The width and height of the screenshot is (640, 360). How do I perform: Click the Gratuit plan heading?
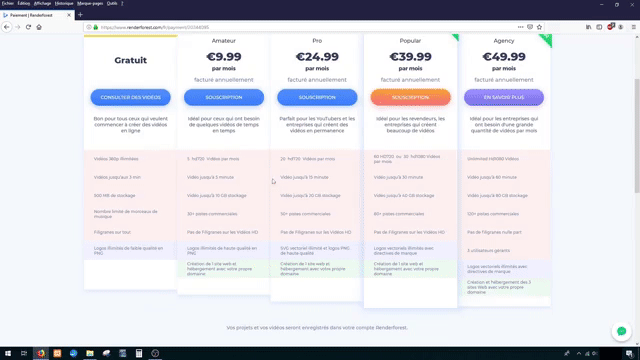(x=131, y=60)
